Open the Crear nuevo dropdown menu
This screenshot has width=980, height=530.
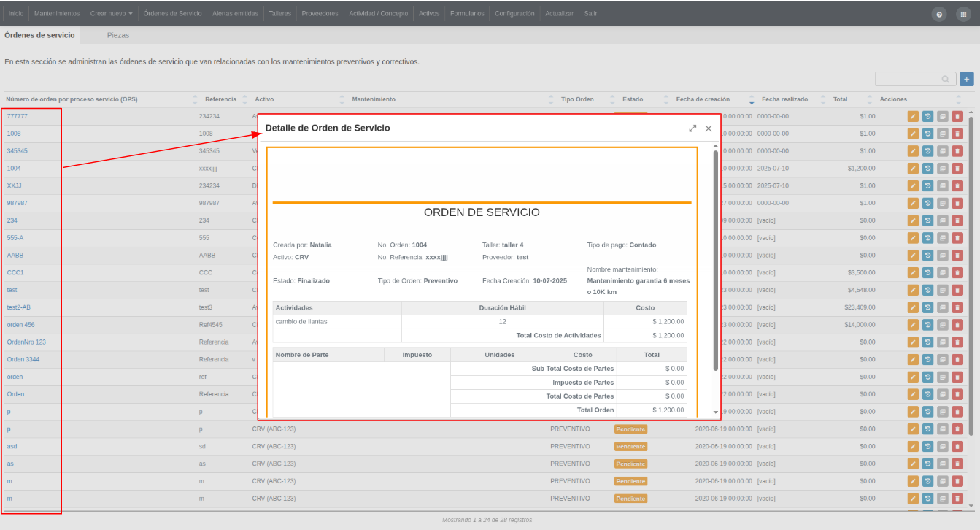pos(112,14)
